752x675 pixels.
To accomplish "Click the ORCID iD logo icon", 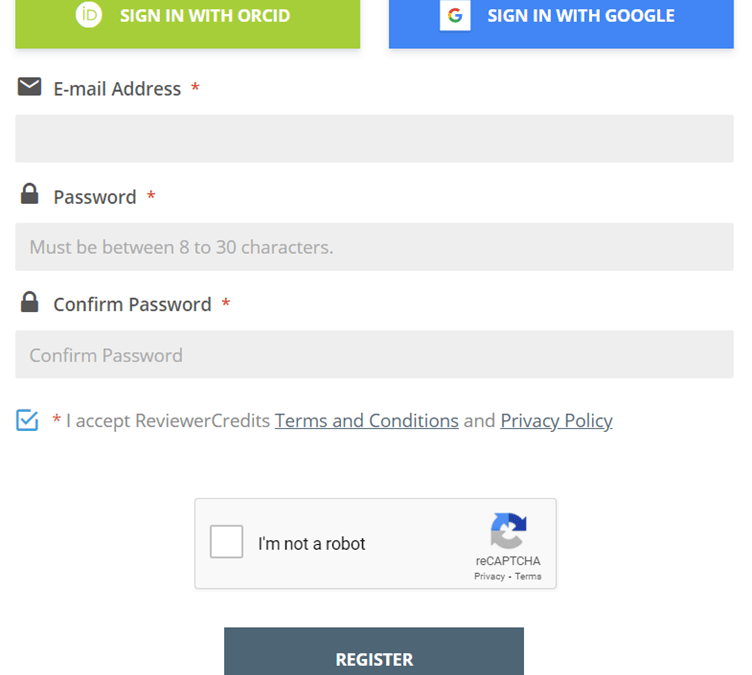I will click(x=89, y=15).
